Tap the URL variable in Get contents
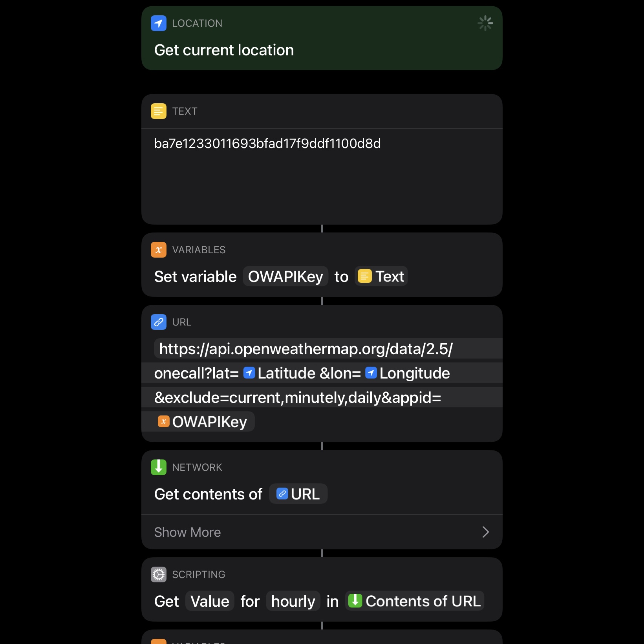This screenshot has height=644, width=644. [x=298, y=494]
